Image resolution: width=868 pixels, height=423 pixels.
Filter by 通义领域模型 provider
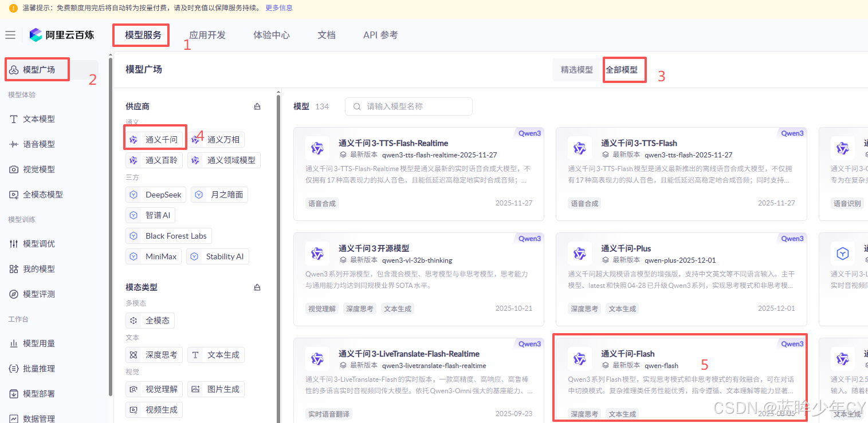[x=224, y=160]
